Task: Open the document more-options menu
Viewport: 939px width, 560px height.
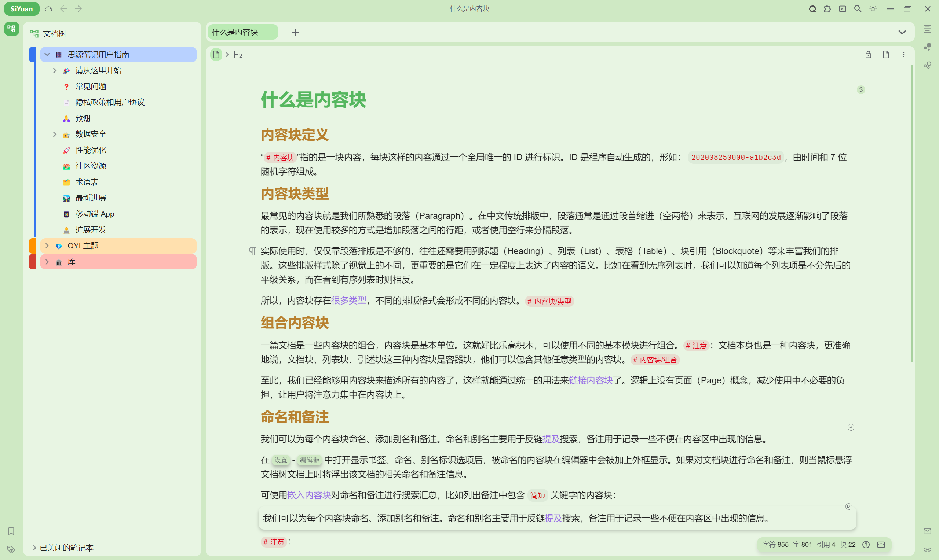Action: [x=903, y=54]
